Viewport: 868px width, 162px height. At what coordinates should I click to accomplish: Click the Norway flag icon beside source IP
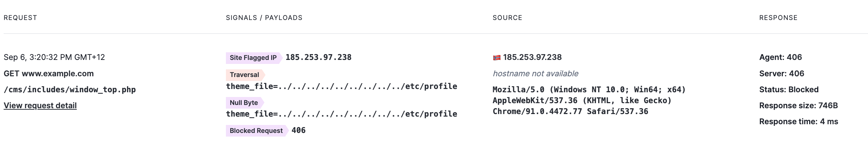click(x=496, y=57)
